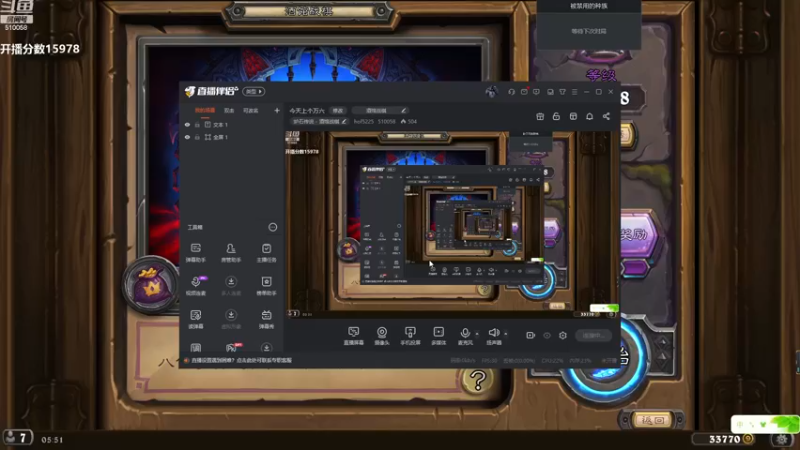This screenshot has width=800, height=450.
Task: Open message icon with red dot
Action: pyautogui.click(x=524, y=92)
